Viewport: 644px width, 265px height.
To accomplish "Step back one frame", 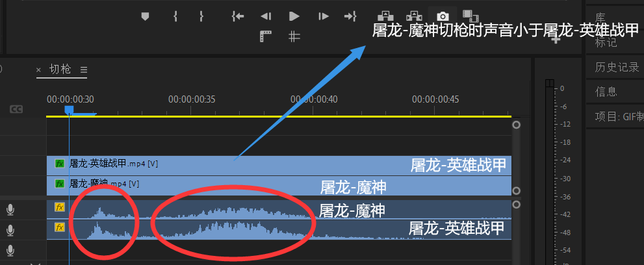I will click(266, 16).
